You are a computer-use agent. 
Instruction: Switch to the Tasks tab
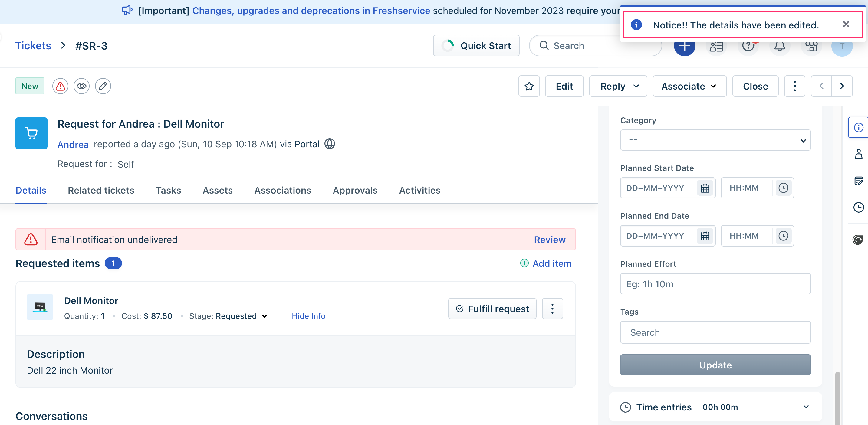168,190
